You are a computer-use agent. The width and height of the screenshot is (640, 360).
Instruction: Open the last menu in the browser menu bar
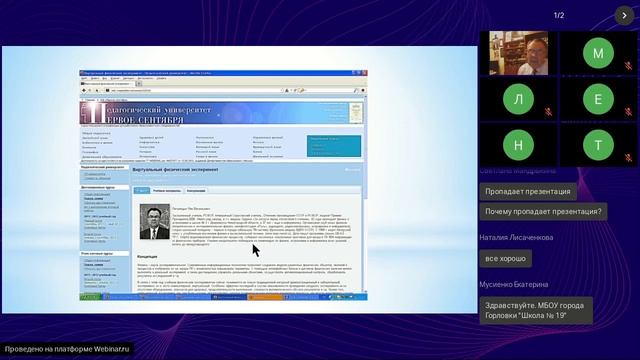(162, 78)
